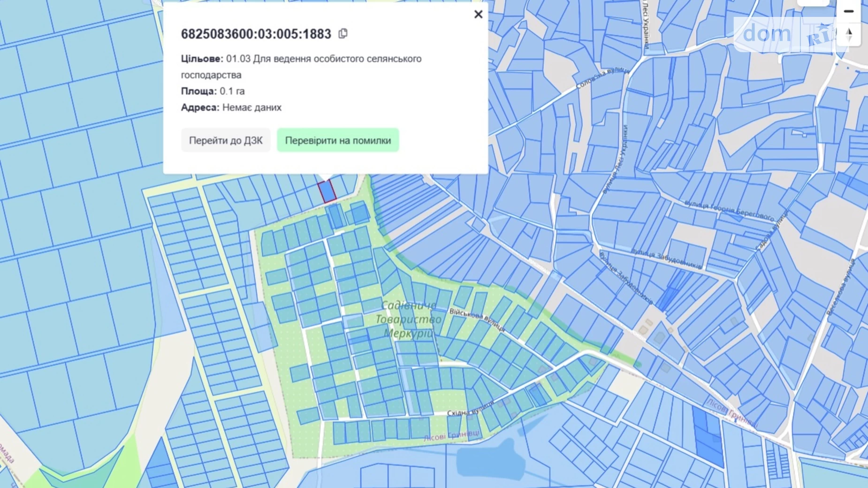Click 'Садівниче Товариство Меркурій' map label

(x=408, y=320)
